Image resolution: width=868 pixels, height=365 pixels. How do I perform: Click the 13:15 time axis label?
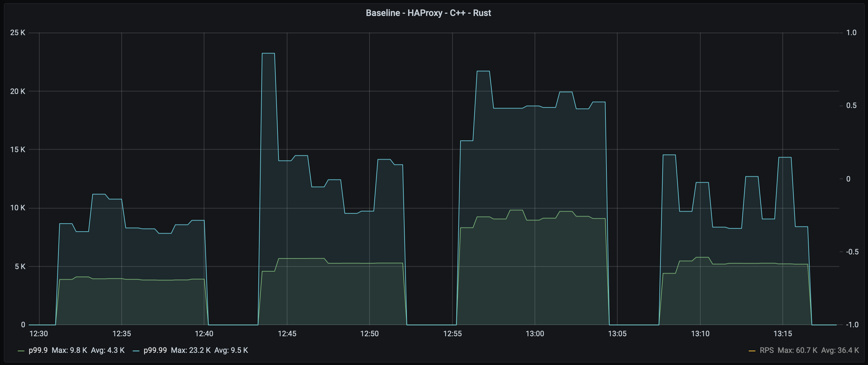(782, 334)
